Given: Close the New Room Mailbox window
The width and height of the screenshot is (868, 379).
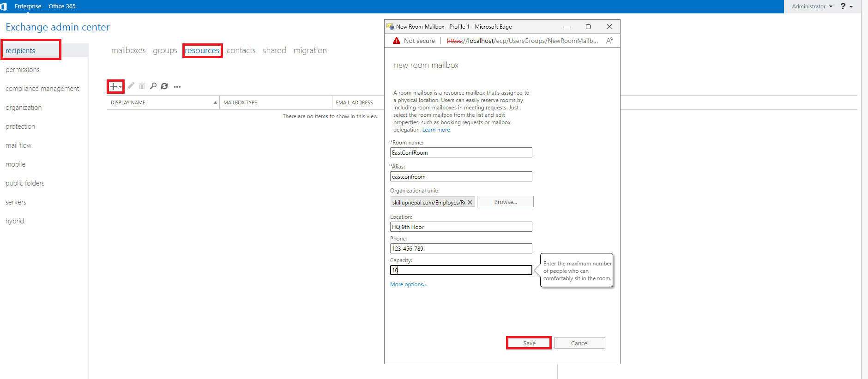Looking at the screenshot, I should click(609, 27).
